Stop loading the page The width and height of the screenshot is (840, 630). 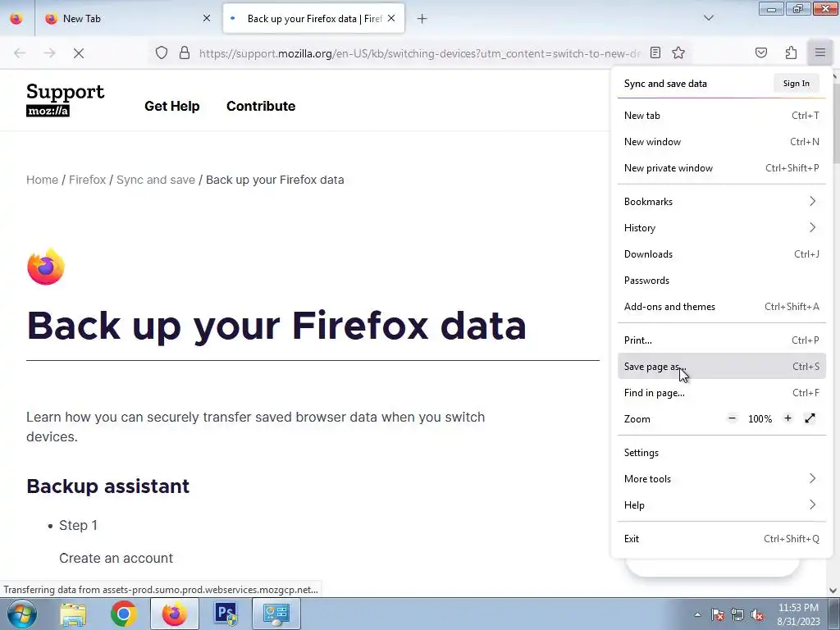(79, 53)
